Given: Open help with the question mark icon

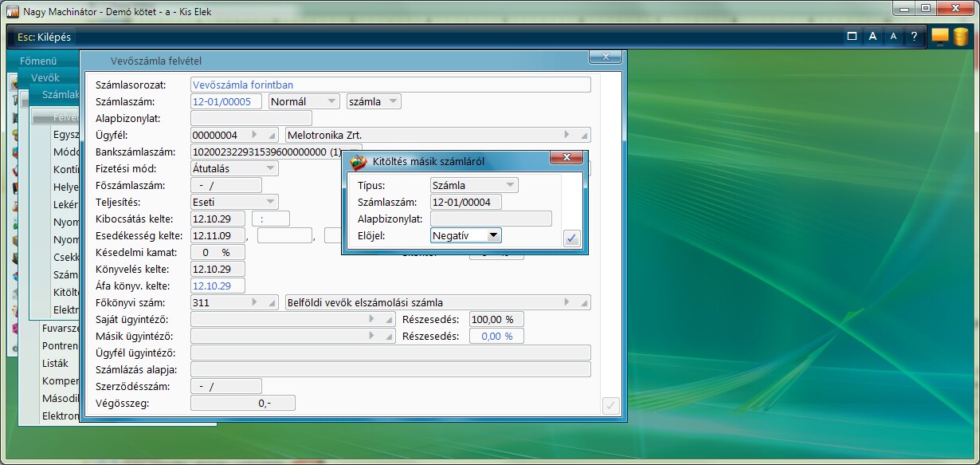Looking at the screenshot, I should pyautogui.click(x=914, y=37).
